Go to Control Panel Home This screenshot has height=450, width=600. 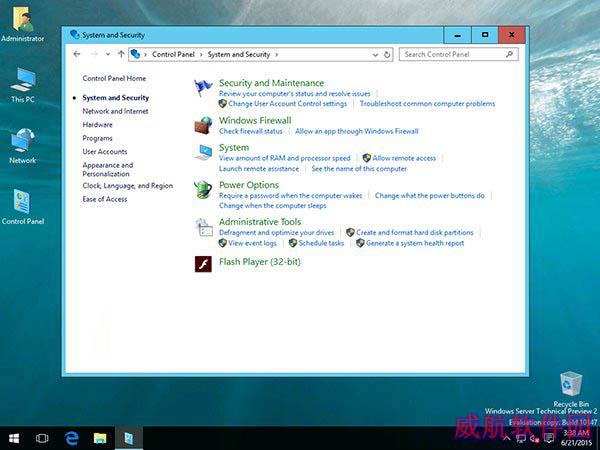pyautogui.click(x=114, y=78)
